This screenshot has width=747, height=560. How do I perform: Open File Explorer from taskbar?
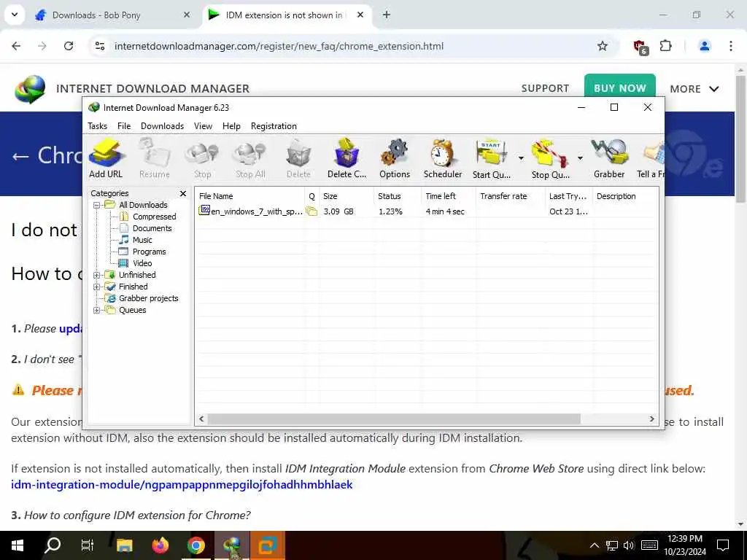click(x=124, y=545)
